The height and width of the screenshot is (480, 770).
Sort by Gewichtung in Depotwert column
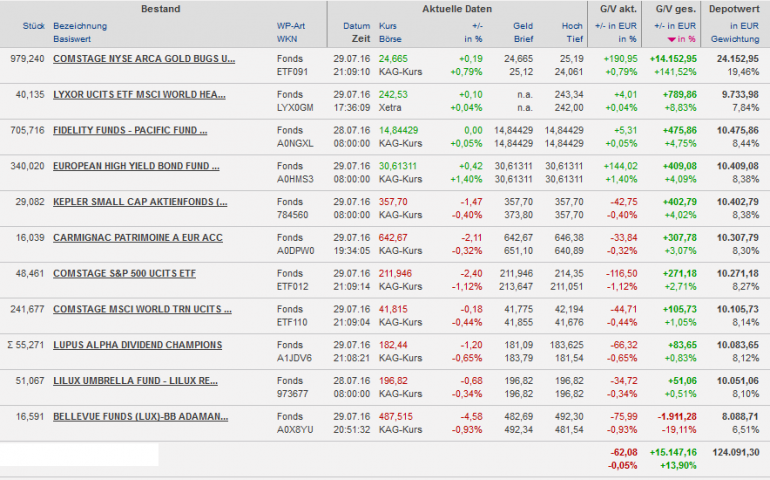click(735, 38)
